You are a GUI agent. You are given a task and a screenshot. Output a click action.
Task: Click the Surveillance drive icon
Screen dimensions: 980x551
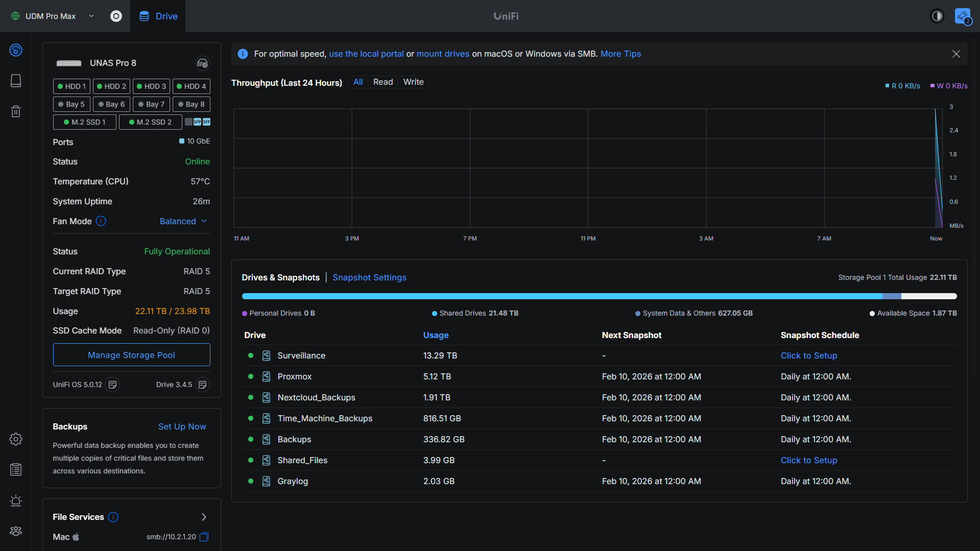(266, 356)
